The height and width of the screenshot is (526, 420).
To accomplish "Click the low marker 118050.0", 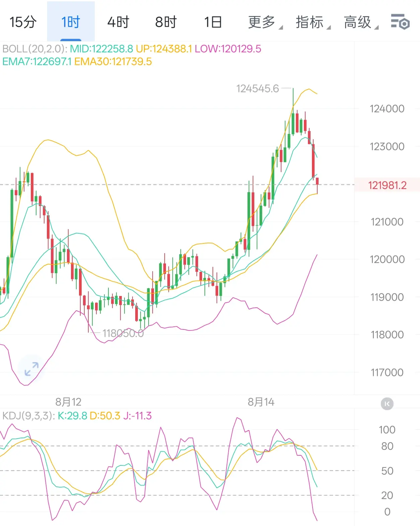I will pos(123,333).
